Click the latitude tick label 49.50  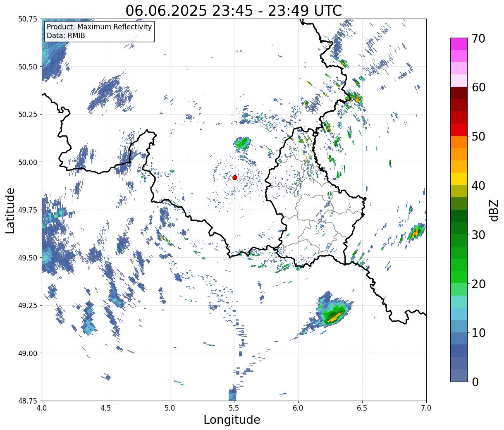click(28, 258)
